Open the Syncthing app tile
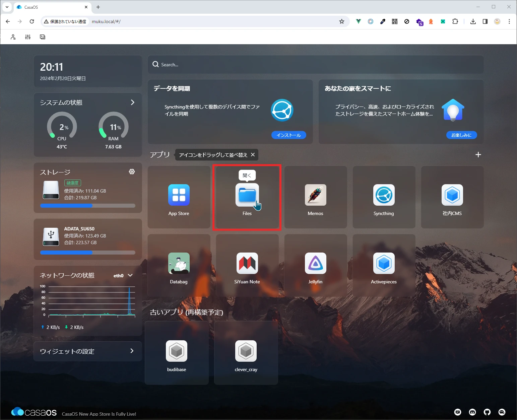Image resolution: width=517 pixels, height=420 pixels. (384, 197)
